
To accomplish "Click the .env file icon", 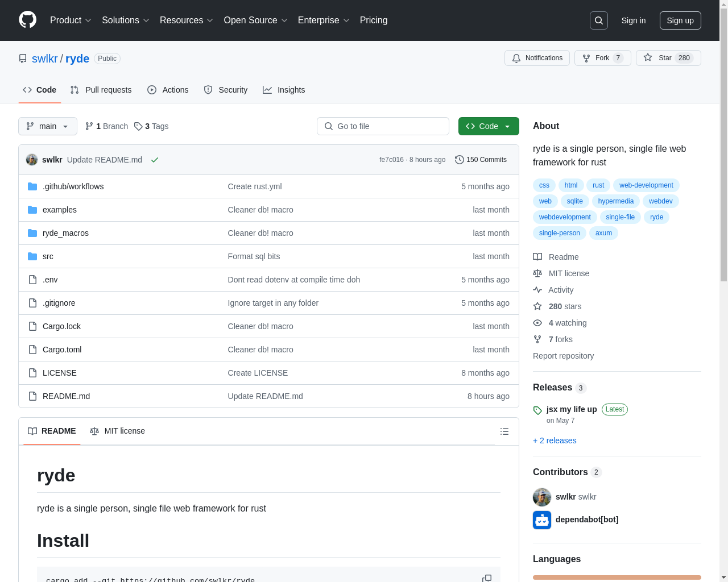I will click(x=32, y=280).
